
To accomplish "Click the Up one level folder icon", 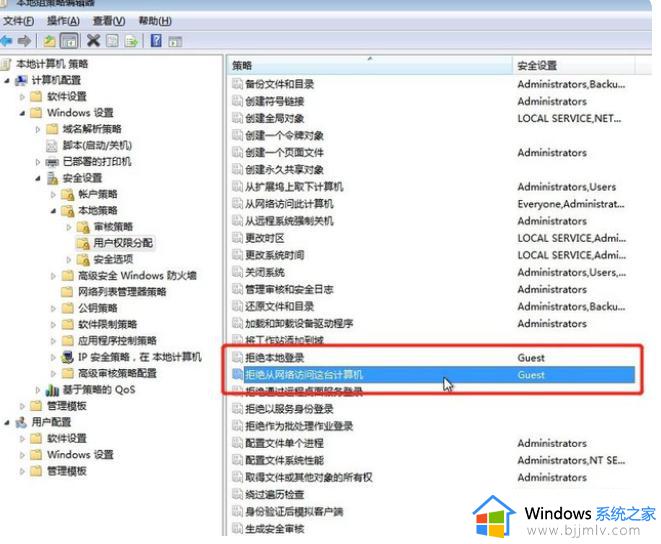I will pos(50,41).
